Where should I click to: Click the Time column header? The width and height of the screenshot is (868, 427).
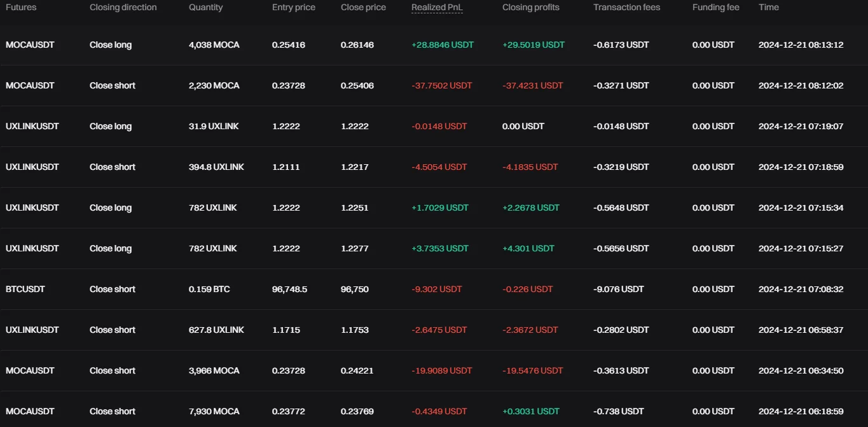pos(768,8)
